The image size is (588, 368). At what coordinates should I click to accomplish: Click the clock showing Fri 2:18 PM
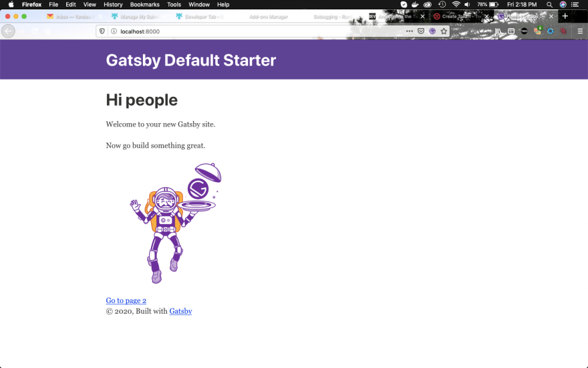522,5
